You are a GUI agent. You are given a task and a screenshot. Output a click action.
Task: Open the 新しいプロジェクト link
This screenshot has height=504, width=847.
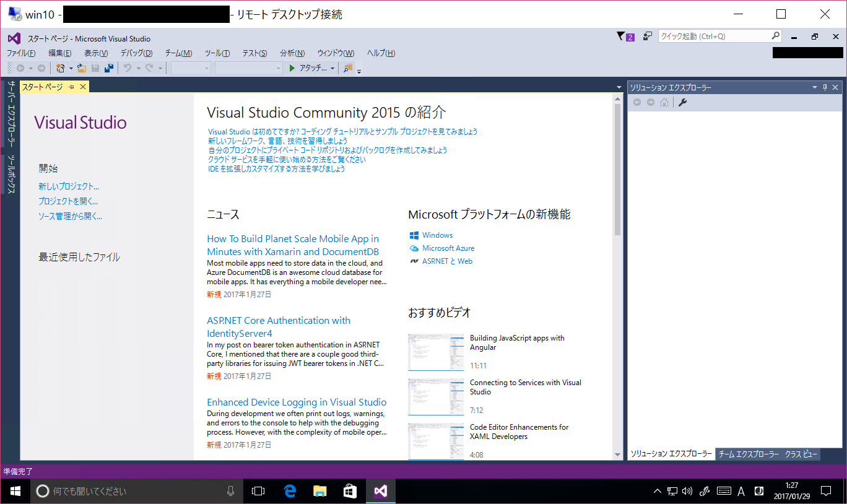click(x=68, y=186)
